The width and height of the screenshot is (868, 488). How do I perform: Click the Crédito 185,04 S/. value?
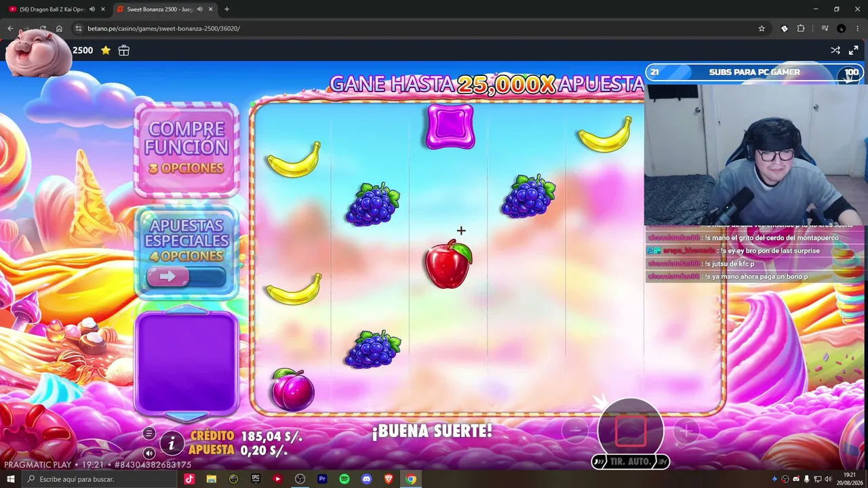pos(271,436)
